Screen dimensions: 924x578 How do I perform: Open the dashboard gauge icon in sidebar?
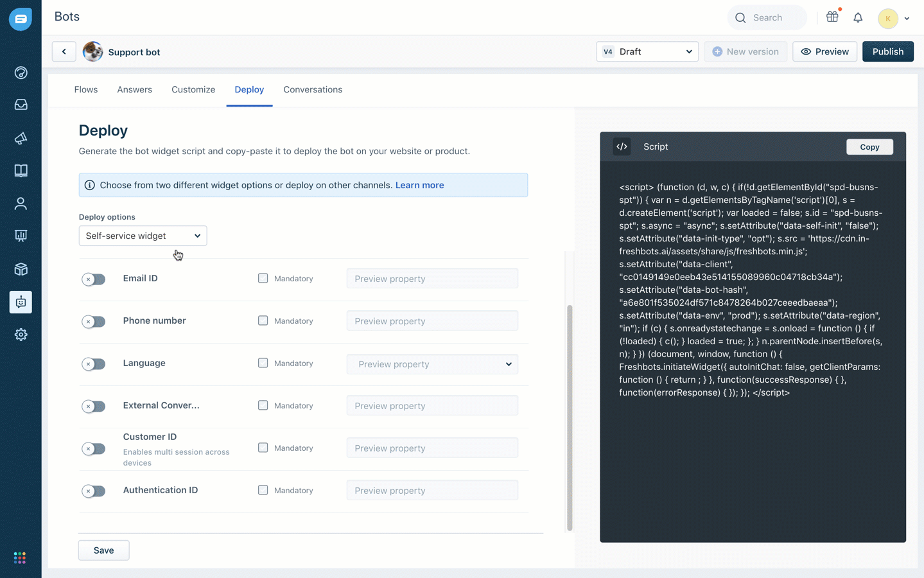pyautogui.click(x=21, y=73)
